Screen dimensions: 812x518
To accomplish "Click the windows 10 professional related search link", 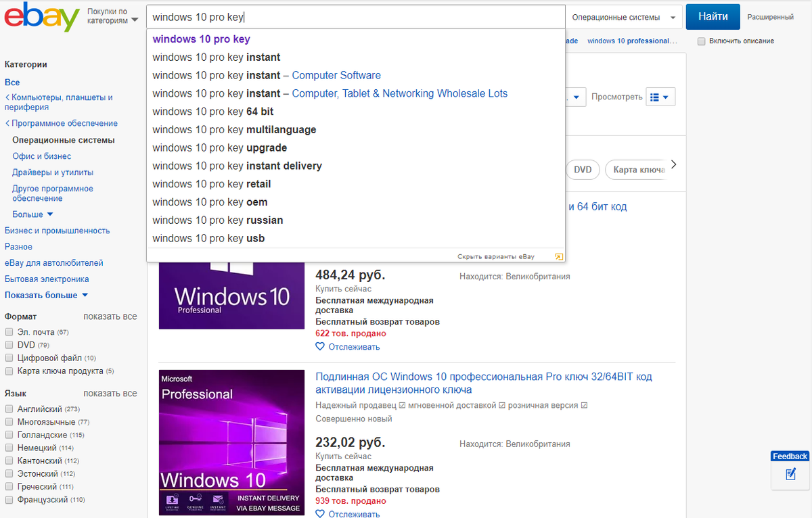I will tap(632, 41).
